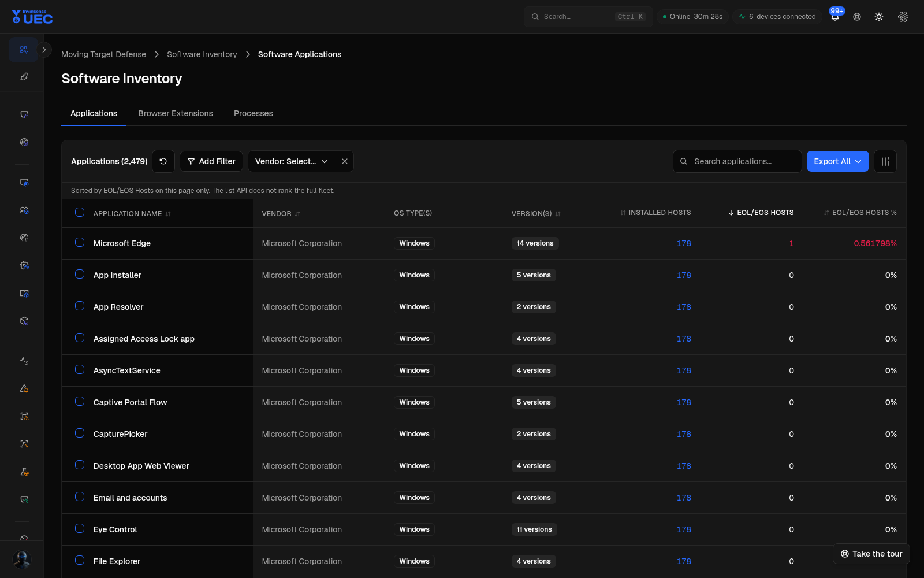Viewport: 924px width, 578px height.
Task: Toggle the select-all checkbox in table header
Action: tap(80, 212)
